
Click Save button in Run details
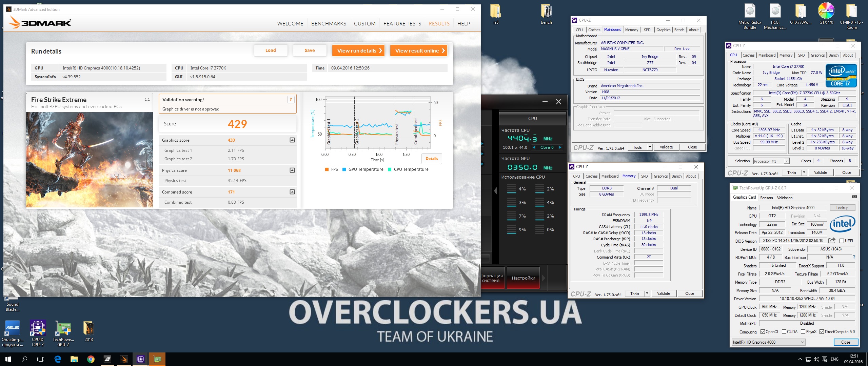coord(310,50)
